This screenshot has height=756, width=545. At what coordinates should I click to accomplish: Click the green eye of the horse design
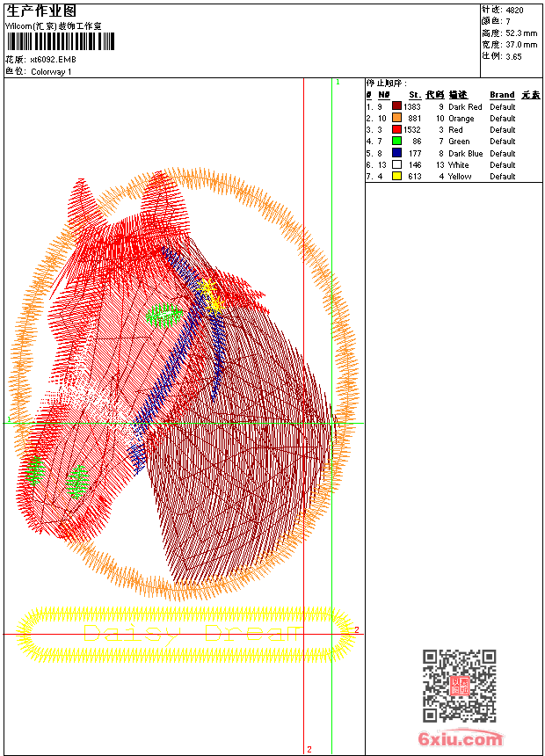pos(164,316)
